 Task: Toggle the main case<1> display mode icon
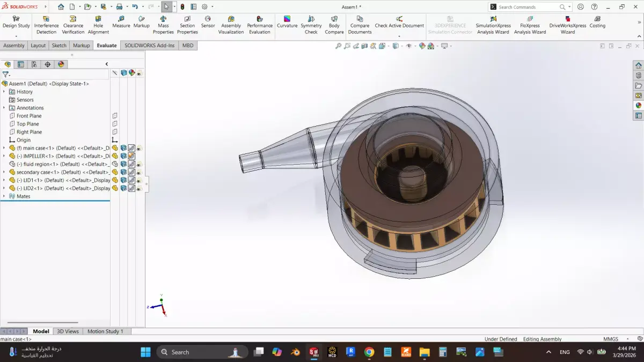(x=132, y=149)
